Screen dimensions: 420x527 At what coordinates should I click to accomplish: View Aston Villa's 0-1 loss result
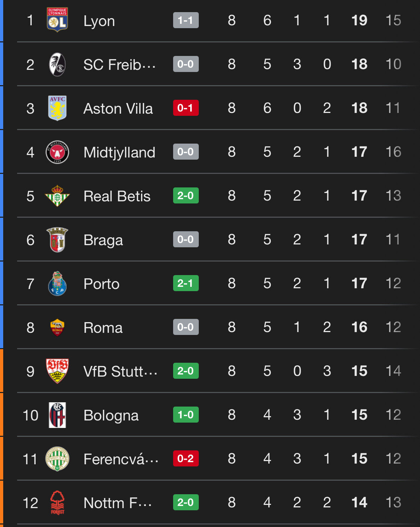(x=186, y=108)
